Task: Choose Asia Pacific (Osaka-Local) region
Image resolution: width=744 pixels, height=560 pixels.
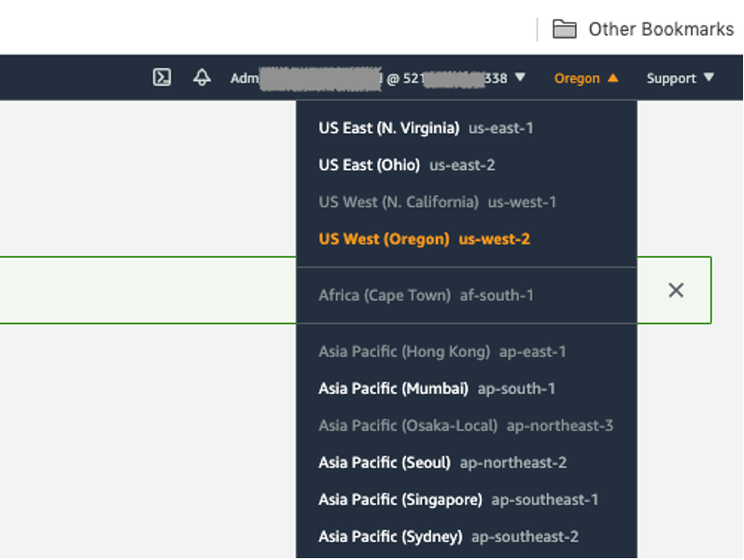Action: [x=467, y=426]
